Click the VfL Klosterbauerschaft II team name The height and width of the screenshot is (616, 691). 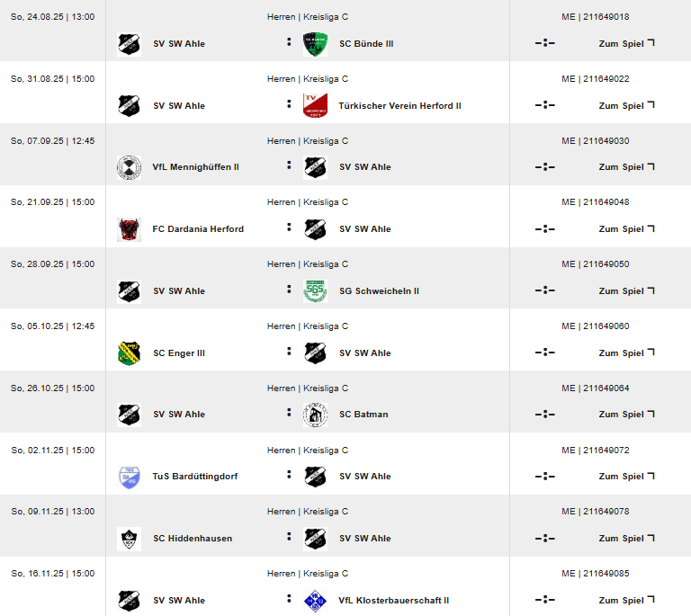click(393, 601)
